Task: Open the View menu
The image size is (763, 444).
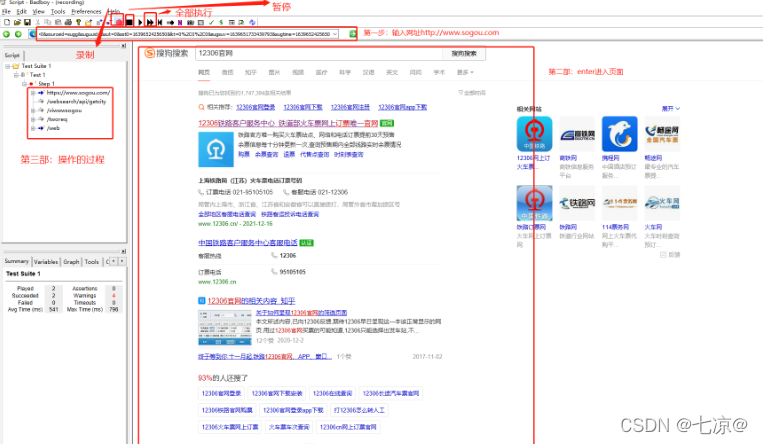Action: tap(38, 11)
